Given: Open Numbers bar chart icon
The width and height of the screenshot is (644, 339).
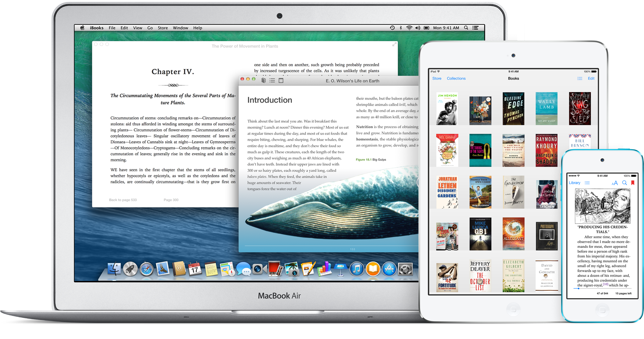Looking at the screenshot, I should coord(324,269).
